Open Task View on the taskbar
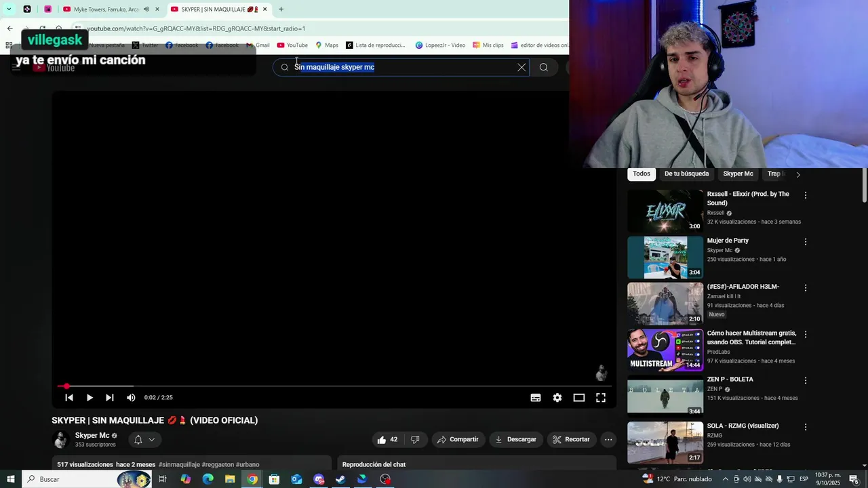This screenshot has width=868, height=488. (x=163, y=479)
